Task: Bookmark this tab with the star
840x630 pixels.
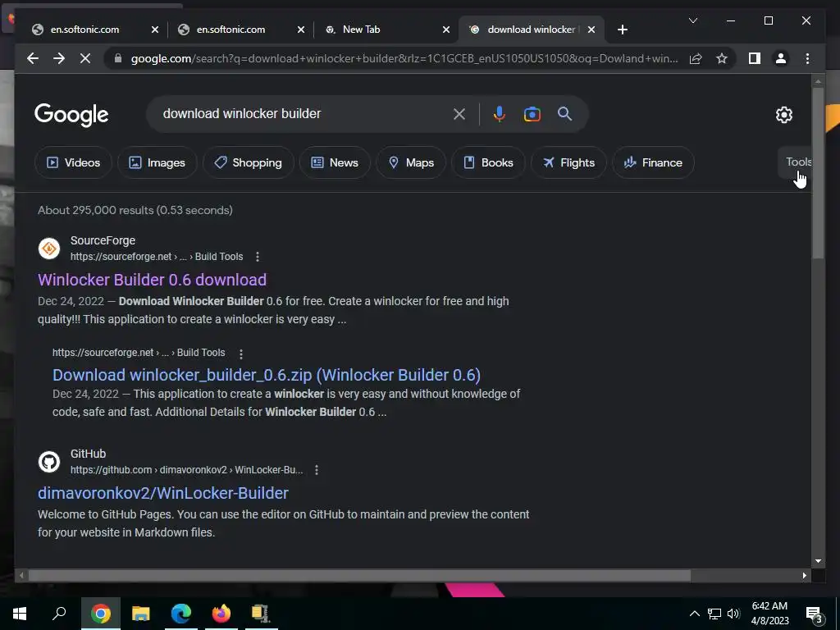Action: pyautogui.click(x=722, y=58)
